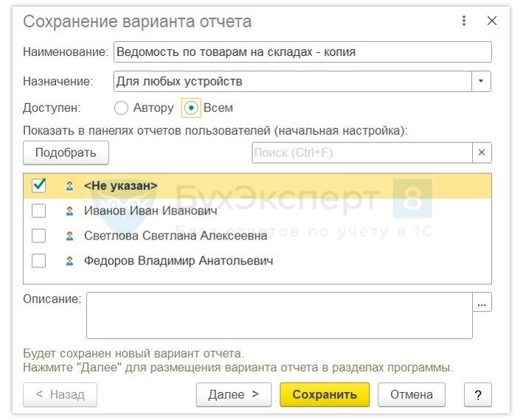Image resolution: width=523 pixels, height=420 pixels.
Task: Select the Светлова Светлана Алексеевна row text
Action: [176, 236]
